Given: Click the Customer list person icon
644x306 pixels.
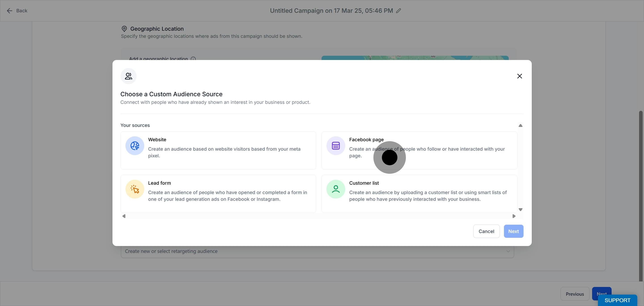Looking at the screenshot, I should (336, 189).
